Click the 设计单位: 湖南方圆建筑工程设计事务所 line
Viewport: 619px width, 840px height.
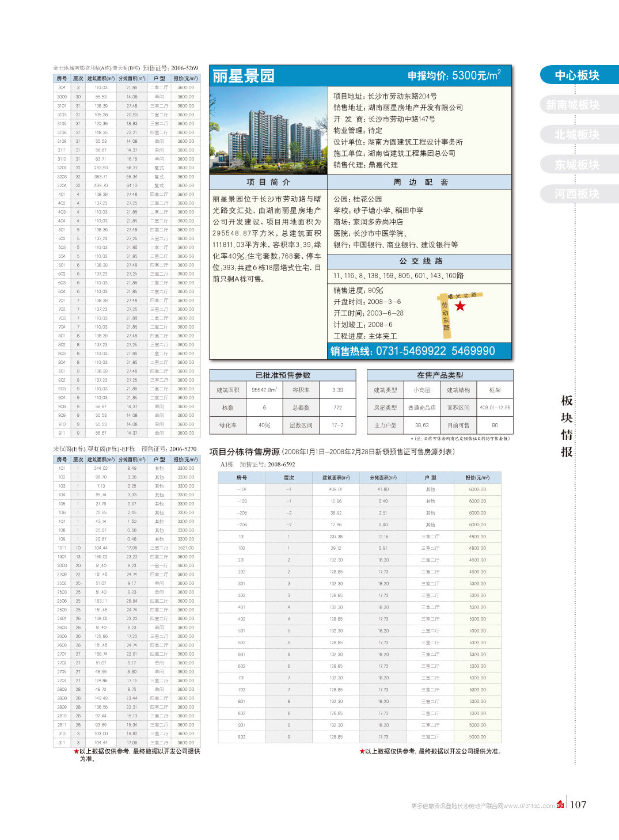tap(398, 142)
